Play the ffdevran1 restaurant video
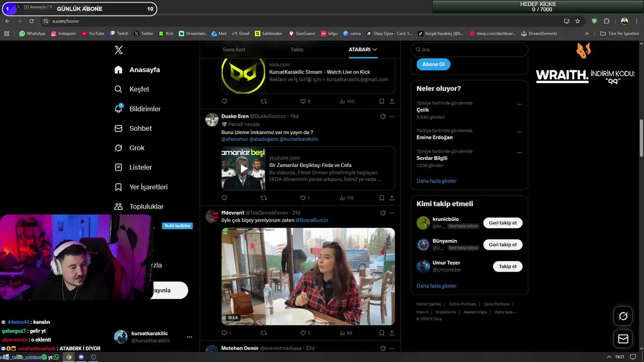The height and width of the screenshot is (362, 644). pyautogui.click(x=308, y=277)
